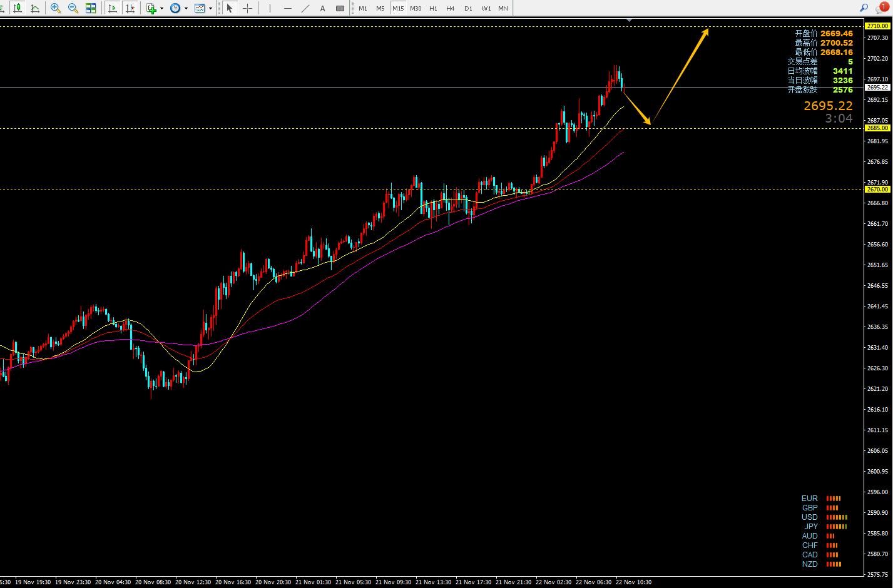Select the M15 timeframe button
The height and width of the screenshot is (588, 893).
click(x=398, y=8)
